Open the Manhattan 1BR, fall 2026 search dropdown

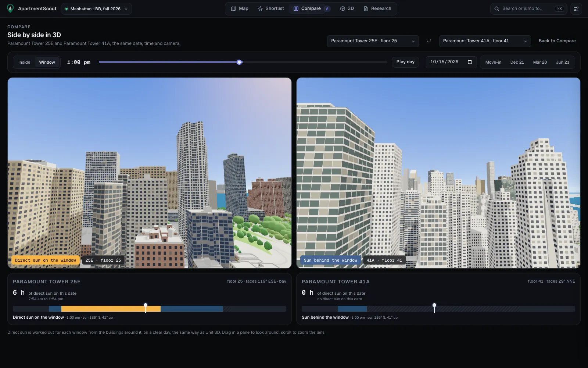point(96,9)
